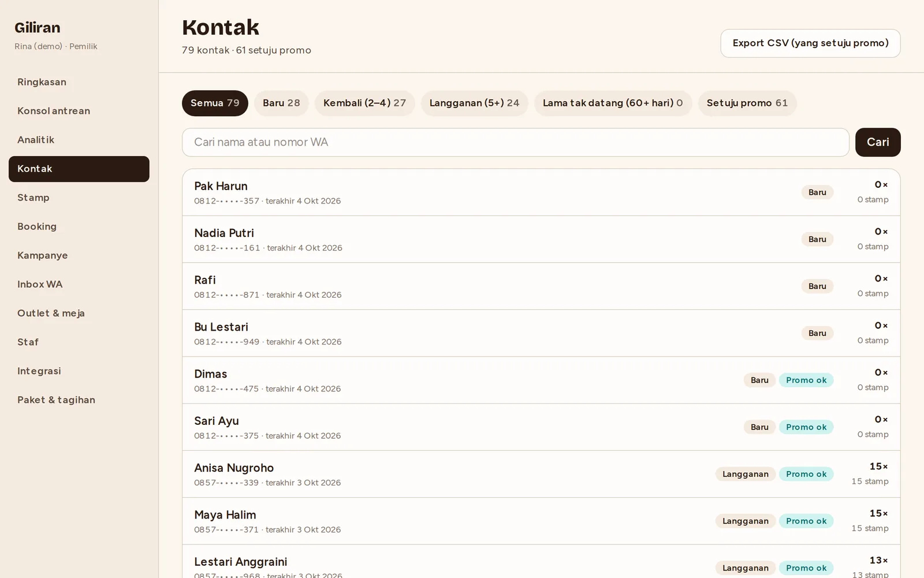The width and height of the screenshot is (924, 578).
Task: Filter by Kembali (2–4) 27
Action: click(x=364, y=103)
